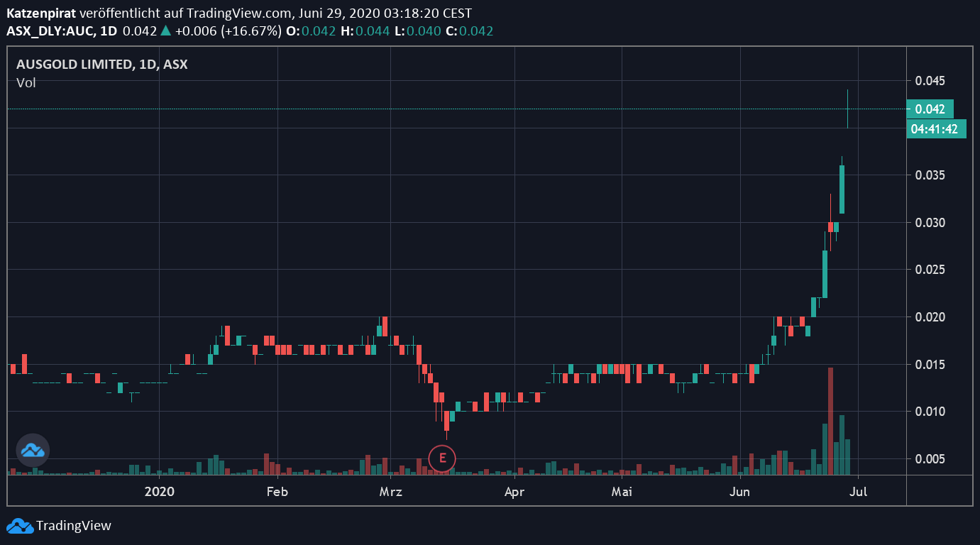This screenshot has width=980, height=545.
Task: Click the TradingView logo icon below the chart
Action: click(19, 526)
